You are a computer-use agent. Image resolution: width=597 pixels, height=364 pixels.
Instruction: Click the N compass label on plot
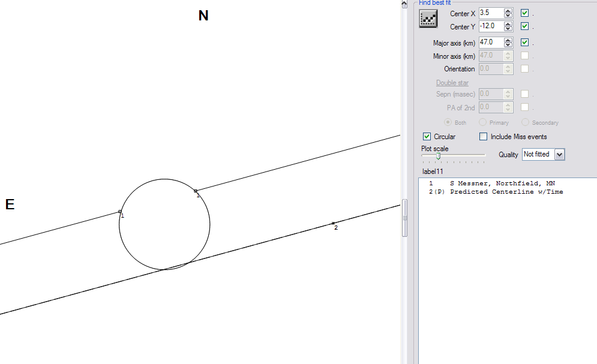coord(203,16)
